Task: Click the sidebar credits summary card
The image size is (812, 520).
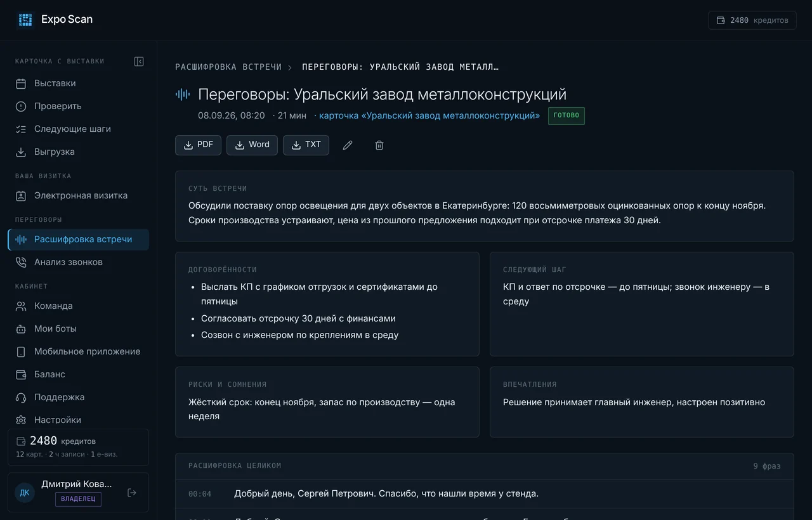Action: pyautogui.click(x=79, y=447)
